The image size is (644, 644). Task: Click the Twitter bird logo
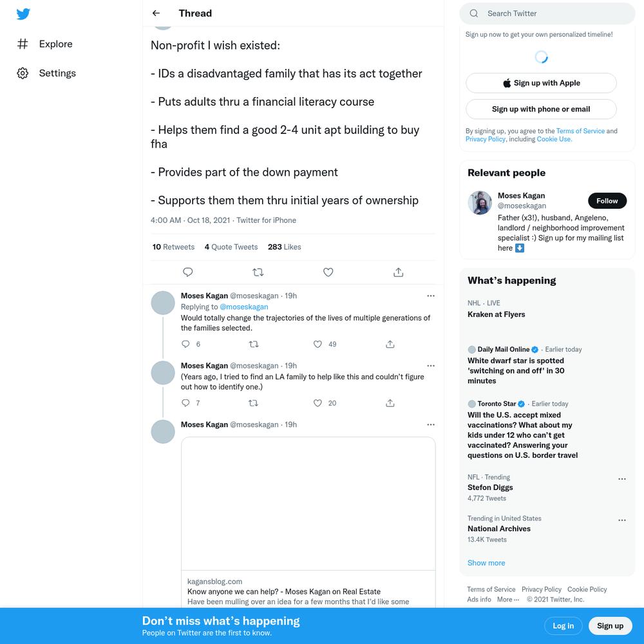coord(23,14)
